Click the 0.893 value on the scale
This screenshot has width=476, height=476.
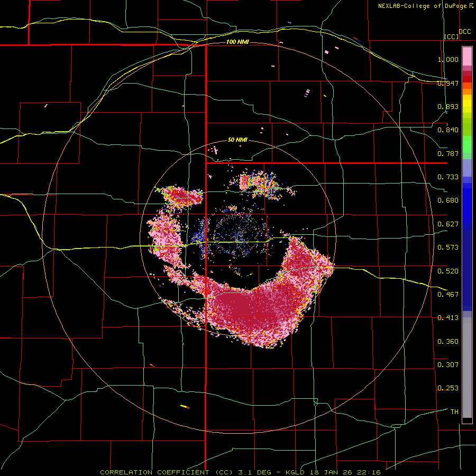coord(448,106)
